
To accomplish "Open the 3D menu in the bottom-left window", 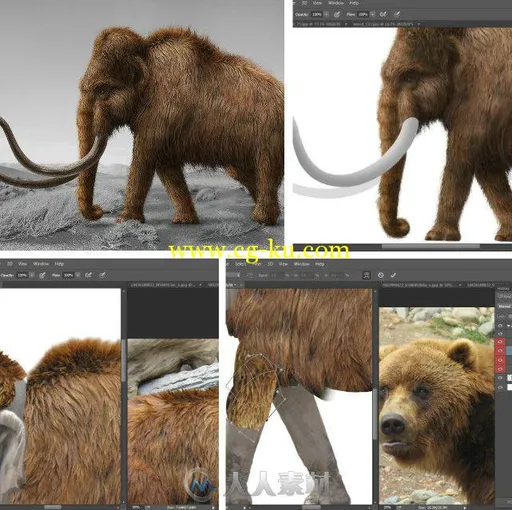I will click(10, 264).
